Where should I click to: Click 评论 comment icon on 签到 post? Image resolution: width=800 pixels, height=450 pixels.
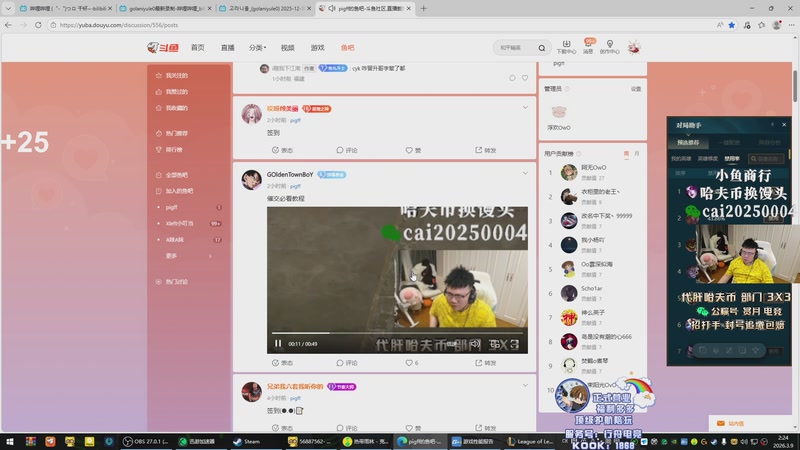(x=347, y=150)
